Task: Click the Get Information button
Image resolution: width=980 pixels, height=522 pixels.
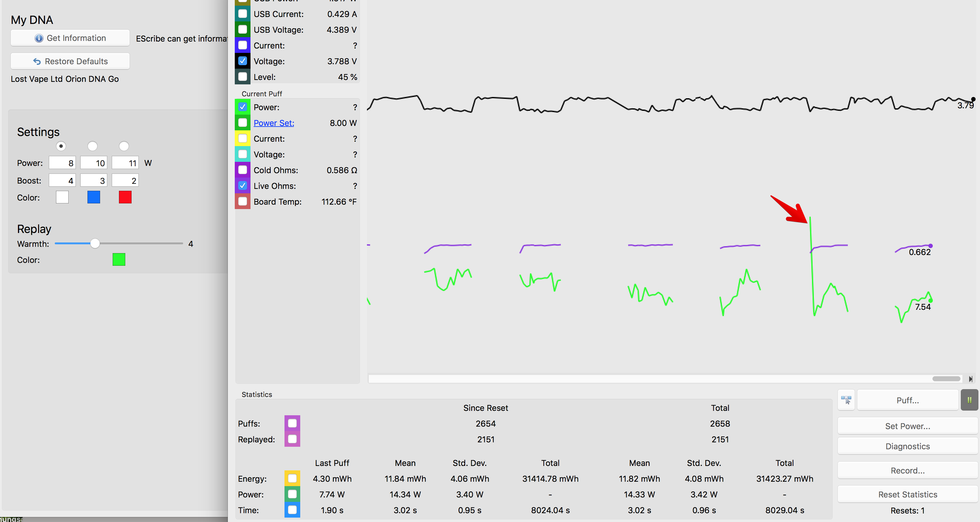Action: click(x=70, y=38)
